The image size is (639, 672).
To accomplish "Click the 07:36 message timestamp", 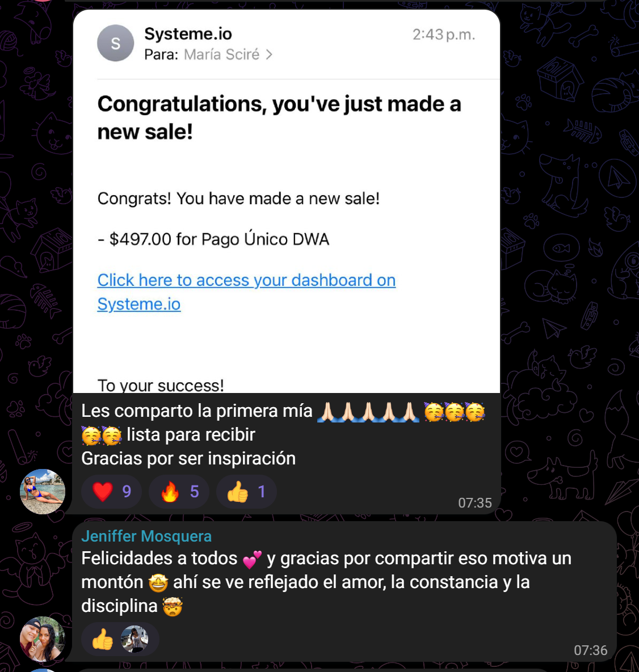I will click(591, 650).
